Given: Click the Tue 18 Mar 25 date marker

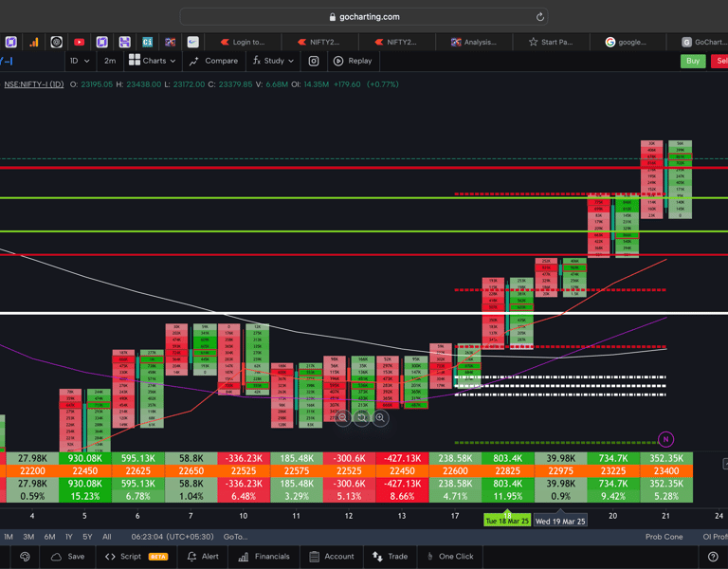Looking at the screenshot, I should click(x=507, y=521).
